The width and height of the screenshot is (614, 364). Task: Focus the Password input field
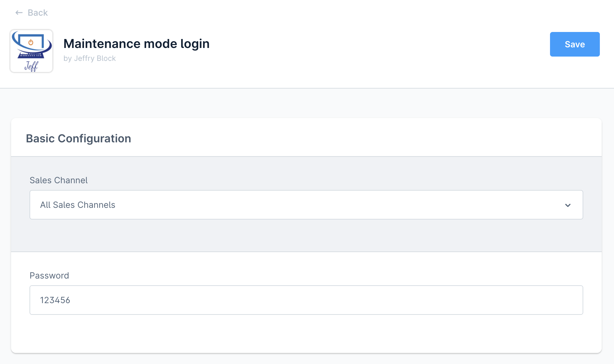(x=306, y=300)
